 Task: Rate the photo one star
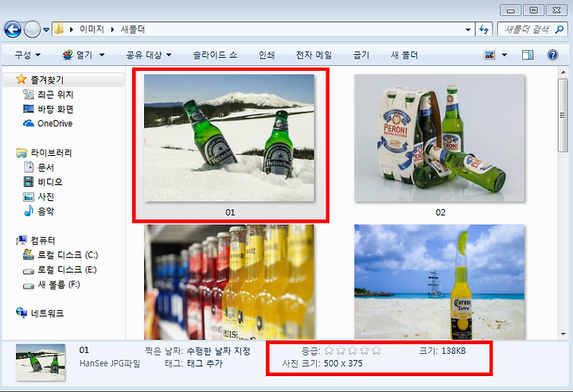329,351
